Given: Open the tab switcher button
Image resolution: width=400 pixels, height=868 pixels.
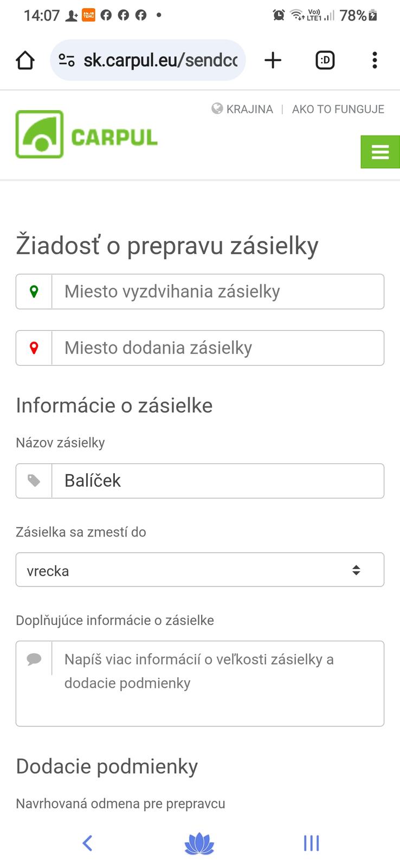Looking at the screenshot, I should tap(325, 60).
